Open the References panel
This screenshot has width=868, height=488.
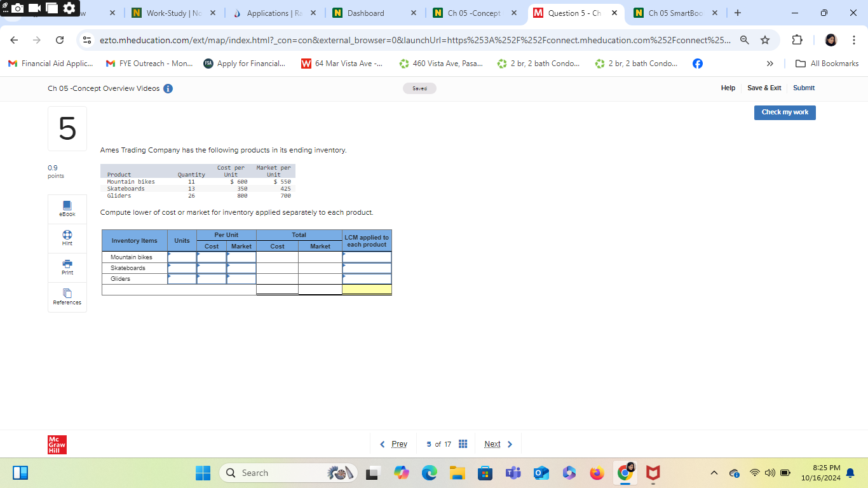click(x=67, y=297)
